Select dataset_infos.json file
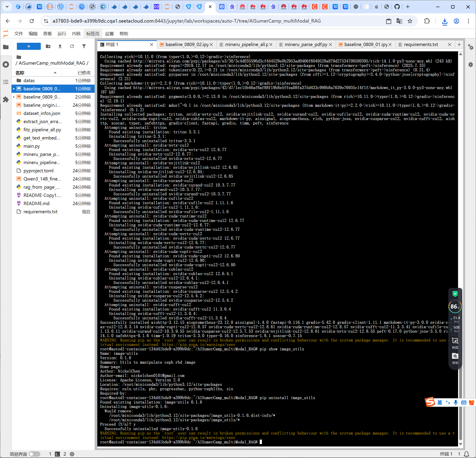 (x=53, y=113)
